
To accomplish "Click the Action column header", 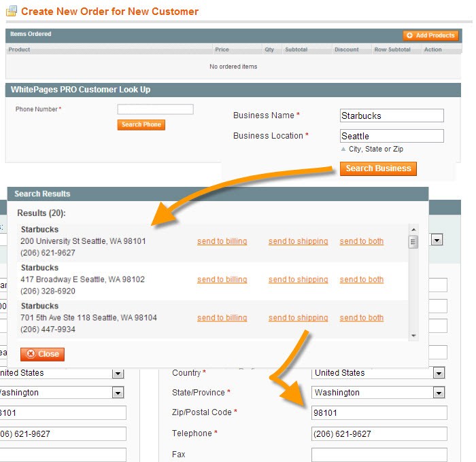I will [x=433, y=50].
